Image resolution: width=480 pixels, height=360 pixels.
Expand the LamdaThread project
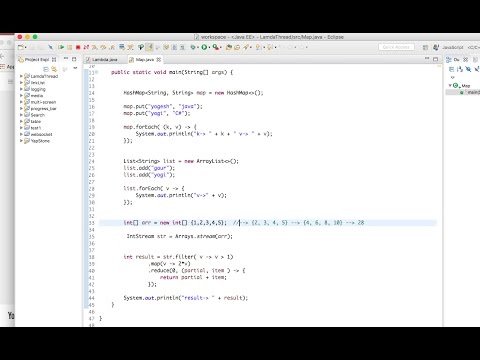(x=21, y=76)
